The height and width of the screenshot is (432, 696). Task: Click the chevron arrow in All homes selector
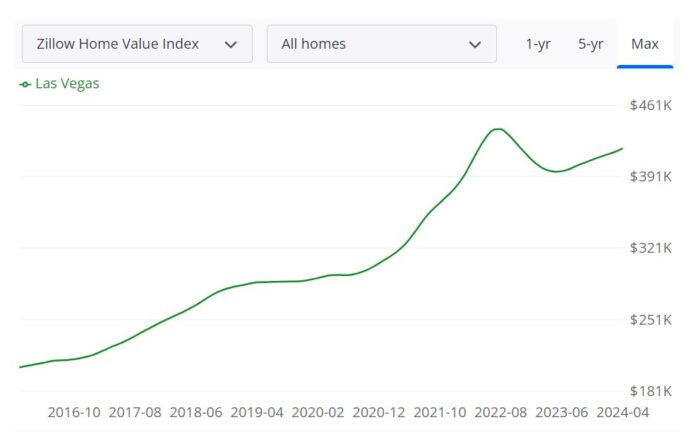(x=475, y=45)
